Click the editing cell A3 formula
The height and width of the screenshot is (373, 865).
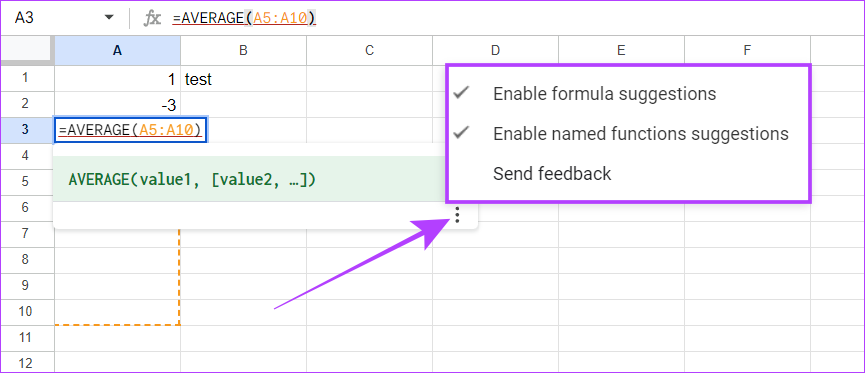tap(130, 130)
